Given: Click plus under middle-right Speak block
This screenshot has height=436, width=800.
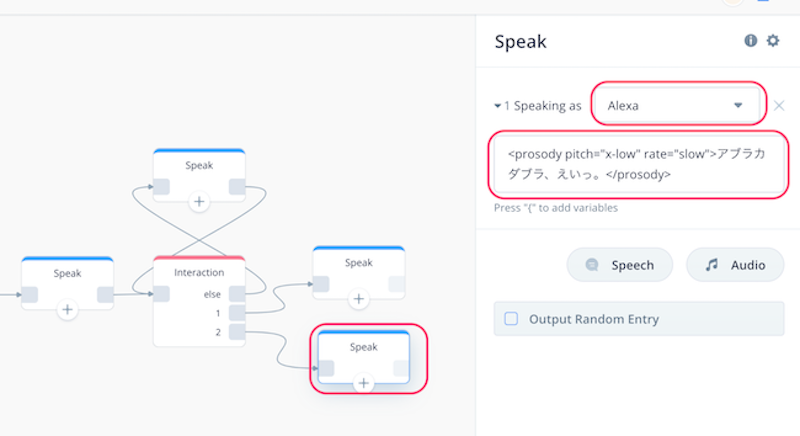Looking at the screenshot, I should click(x=359, y=299).
